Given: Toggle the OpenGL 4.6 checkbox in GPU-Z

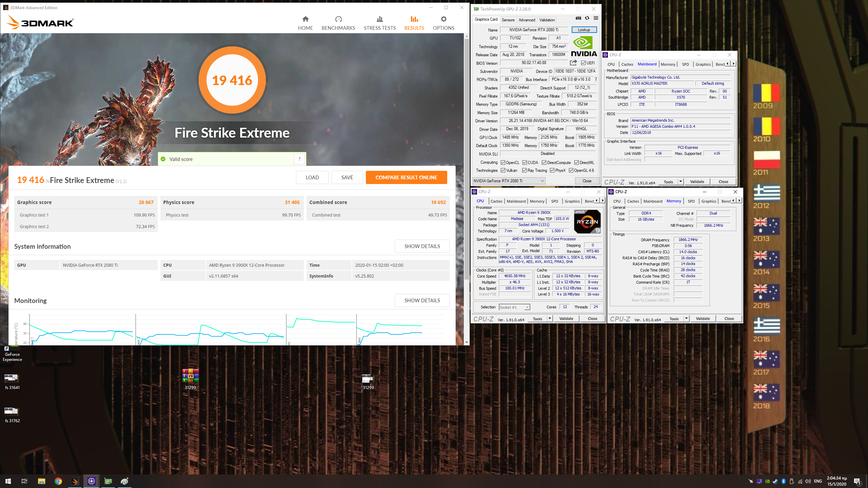Looking at the screenshot, I should (x=571, y=170).
